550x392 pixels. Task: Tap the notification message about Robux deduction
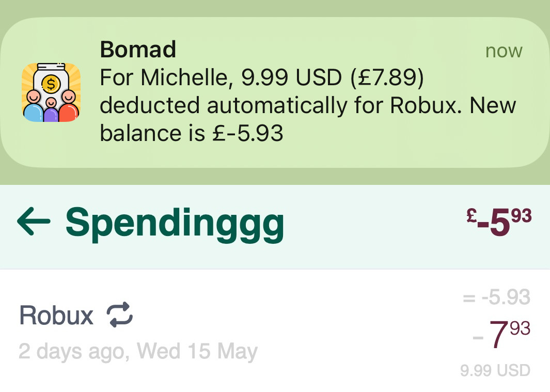[x=308, y=105]
